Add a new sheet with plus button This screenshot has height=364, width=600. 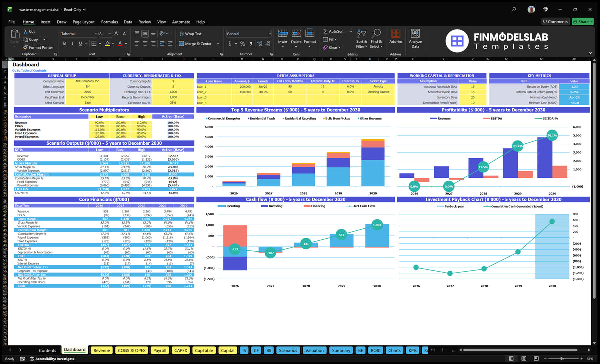(x=442, y=350)
